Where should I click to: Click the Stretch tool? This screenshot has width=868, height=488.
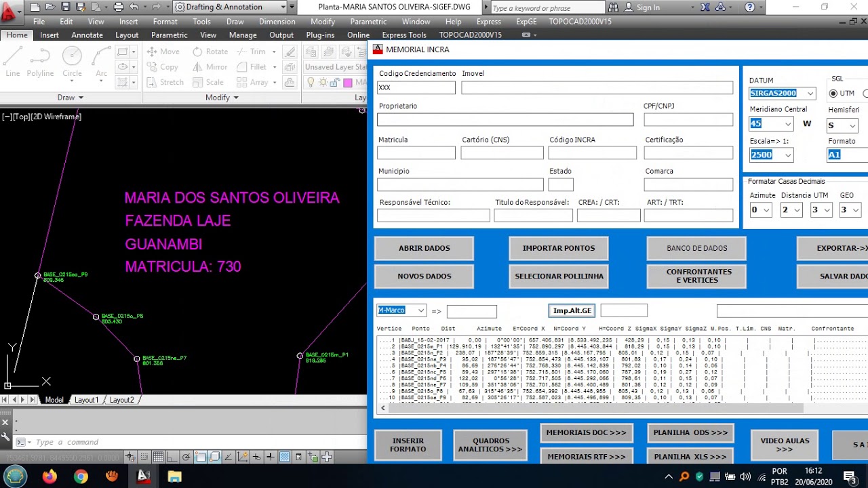pos(164,82)
